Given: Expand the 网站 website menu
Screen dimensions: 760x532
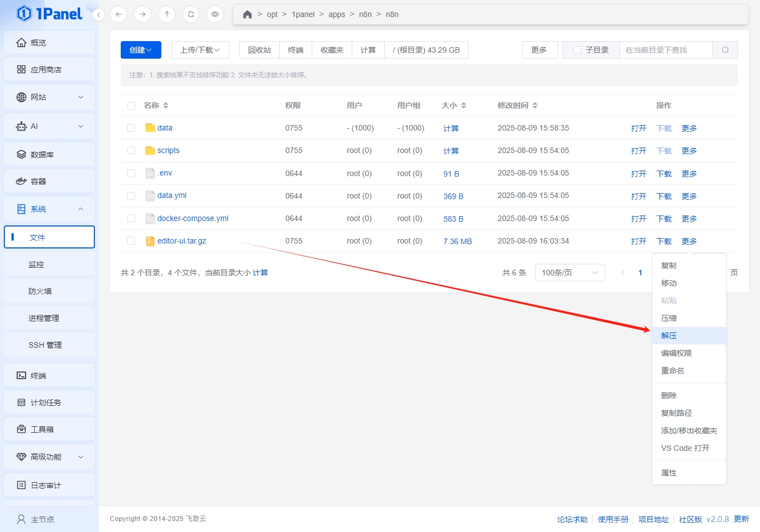Looking at the screenshot, I should point(49,97).
